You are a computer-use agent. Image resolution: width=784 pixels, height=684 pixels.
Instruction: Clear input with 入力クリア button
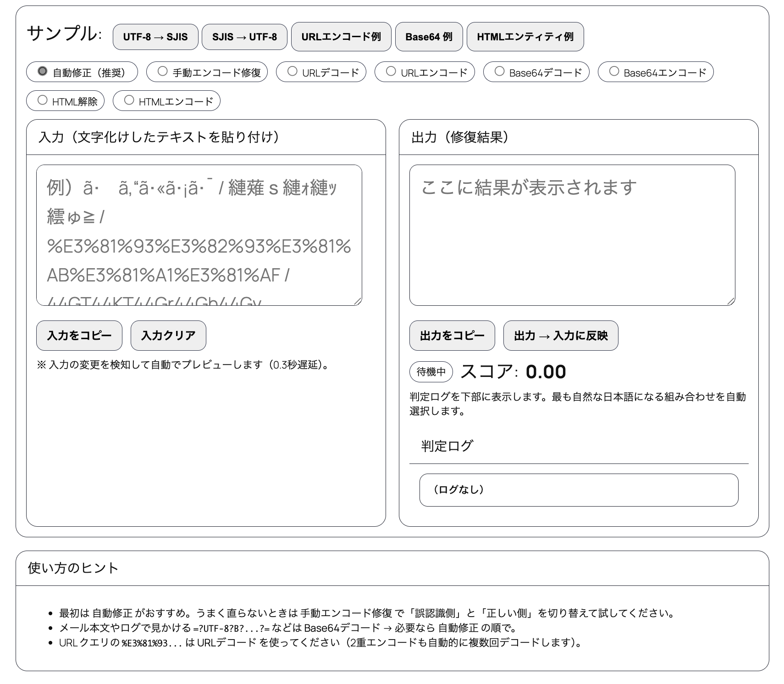click(x=168, y=336)
